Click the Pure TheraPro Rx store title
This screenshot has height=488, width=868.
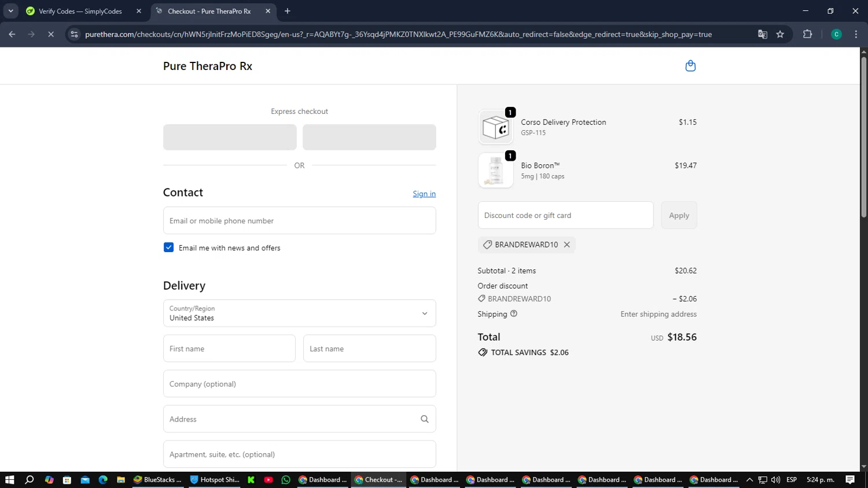point(208,66)
